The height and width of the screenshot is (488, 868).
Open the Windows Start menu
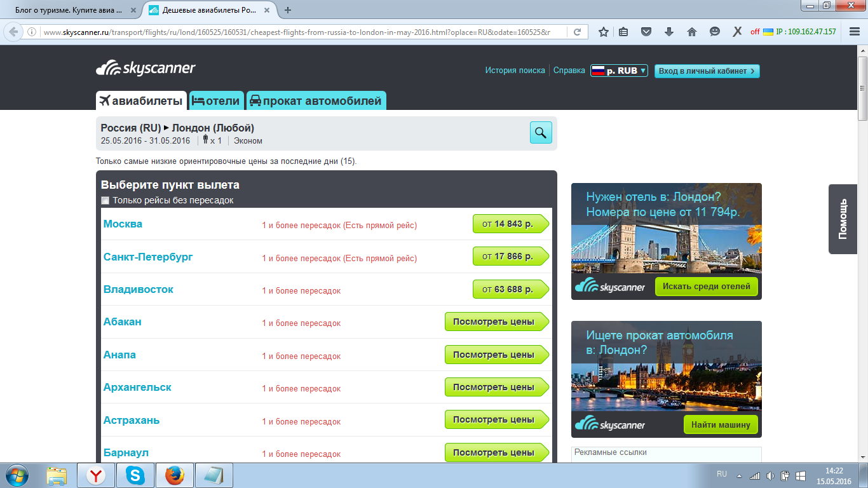[18, 475]
